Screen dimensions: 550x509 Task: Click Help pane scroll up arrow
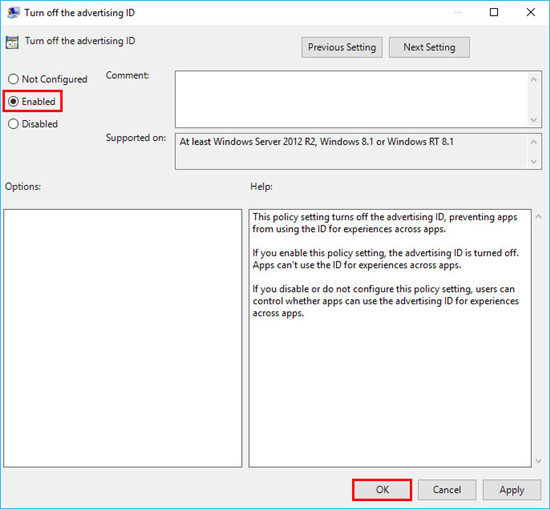(x=538, y=217)
